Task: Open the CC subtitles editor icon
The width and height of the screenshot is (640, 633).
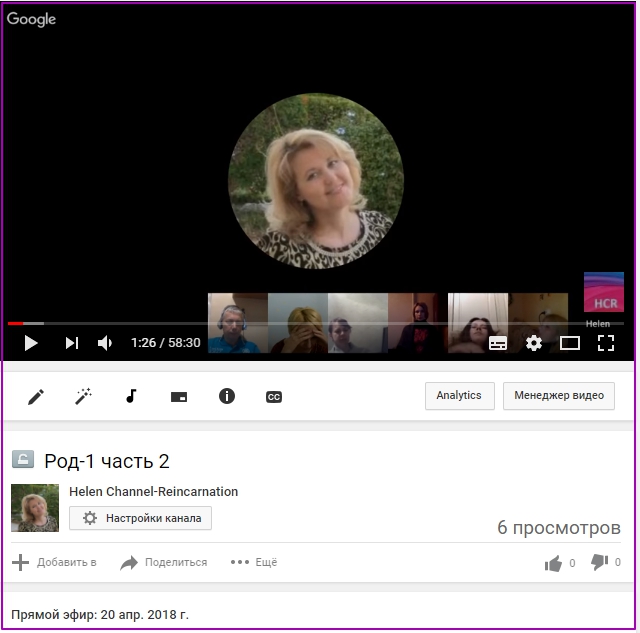Action: point(274,396)
